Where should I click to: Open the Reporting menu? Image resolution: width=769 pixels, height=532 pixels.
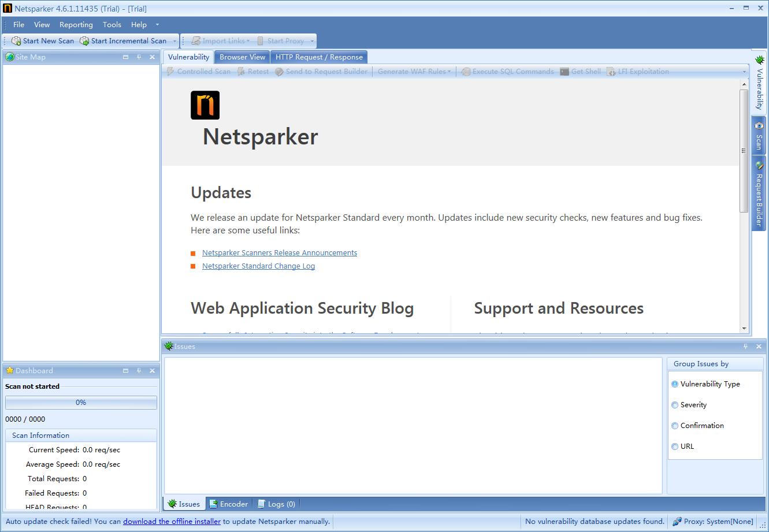point(76,25)
